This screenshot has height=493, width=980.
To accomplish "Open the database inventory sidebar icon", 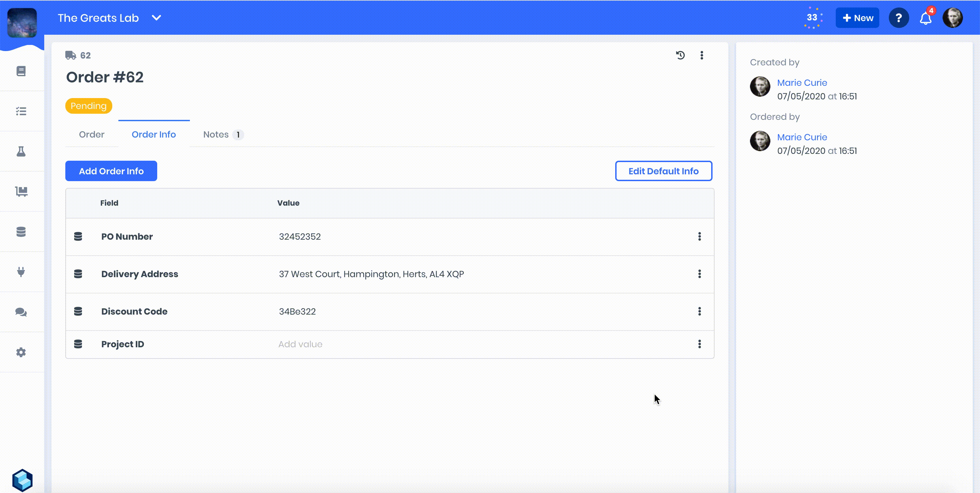I will [x=21, y=232].
